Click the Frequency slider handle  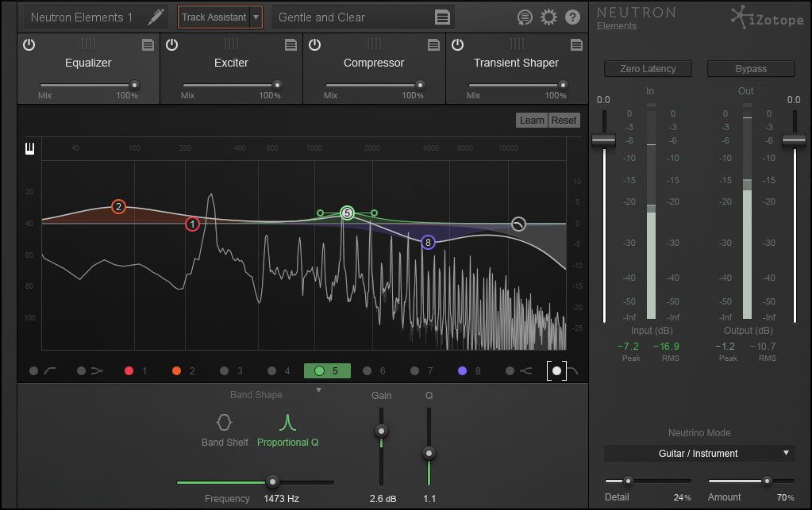[x=272, y=482]
